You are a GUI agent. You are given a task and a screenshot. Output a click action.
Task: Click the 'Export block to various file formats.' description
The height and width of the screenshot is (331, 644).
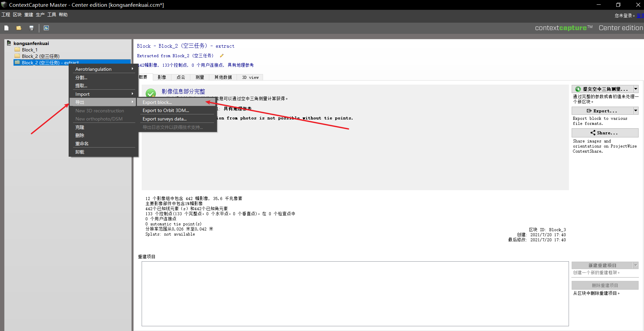600,121
